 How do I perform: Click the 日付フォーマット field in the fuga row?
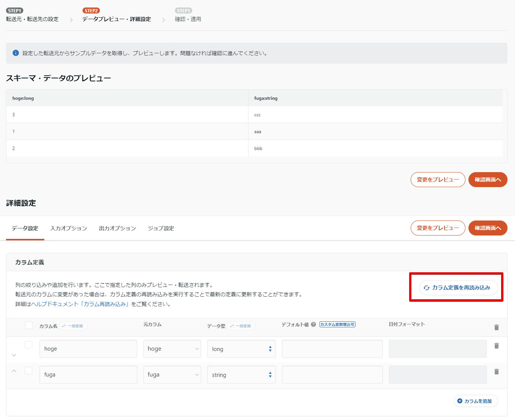(438, 375)
